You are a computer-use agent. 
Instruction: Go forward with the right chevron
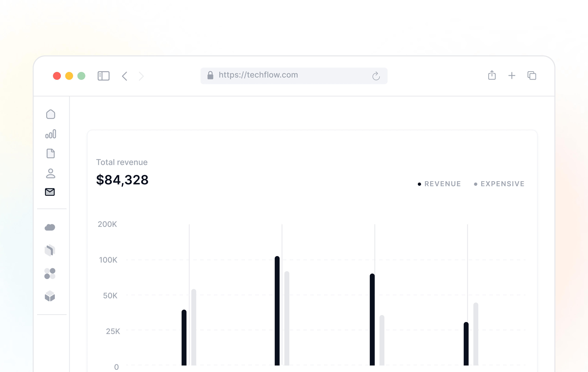141,76
